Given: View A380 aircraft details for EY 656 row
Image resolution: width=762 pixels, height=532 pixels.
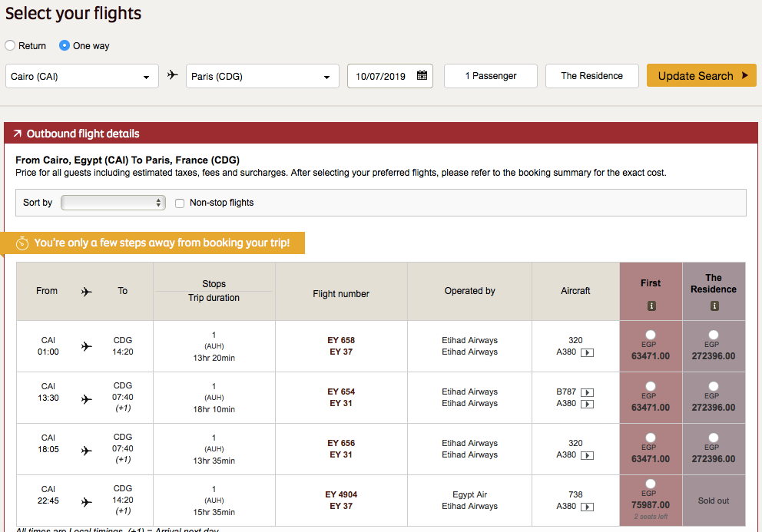Looking at the screenshot, I should [587, 455].
